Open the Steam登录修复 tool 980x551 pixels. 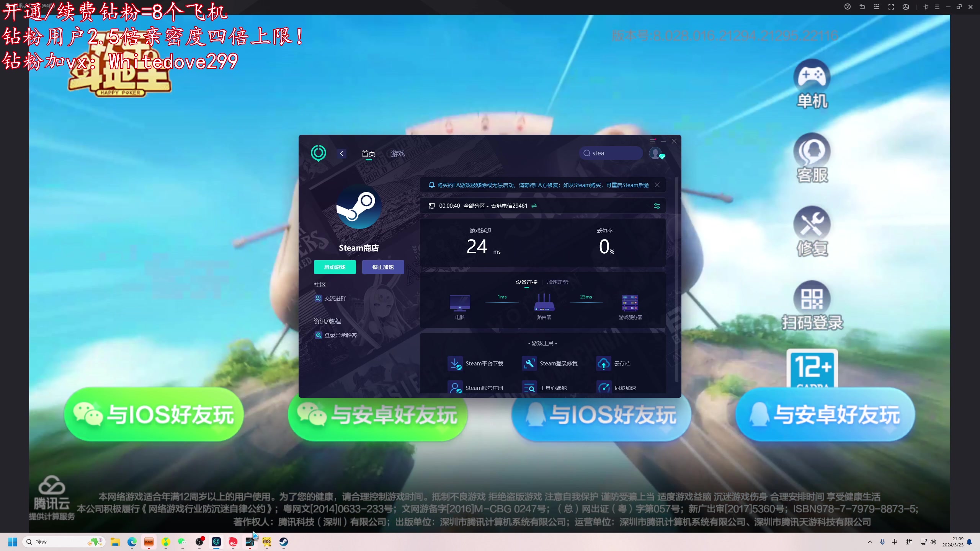[x=529, y=364]
